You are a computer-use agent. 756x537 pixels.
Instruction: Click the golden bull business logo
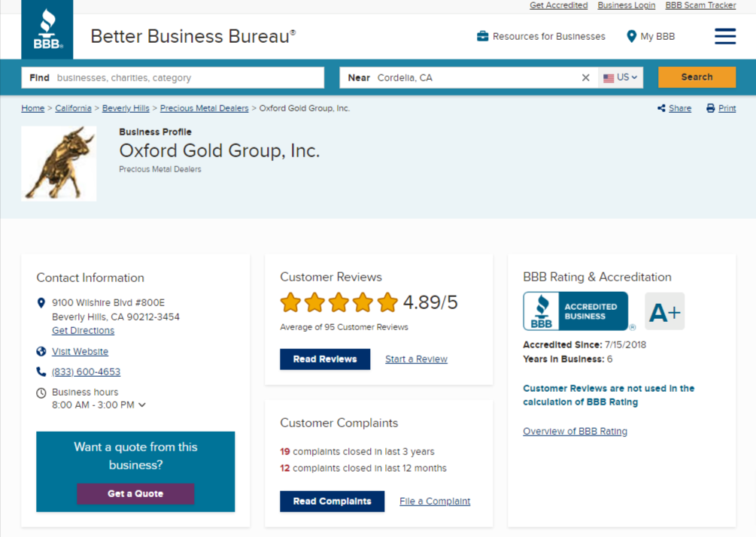59,163
